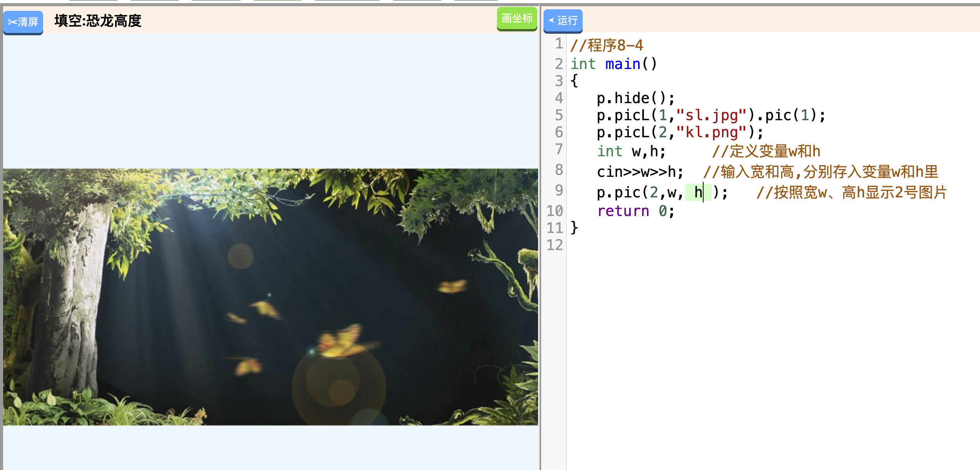Click the p.hide(); statement on line 4
Viewport: 980px width, 470px height.
635,98
